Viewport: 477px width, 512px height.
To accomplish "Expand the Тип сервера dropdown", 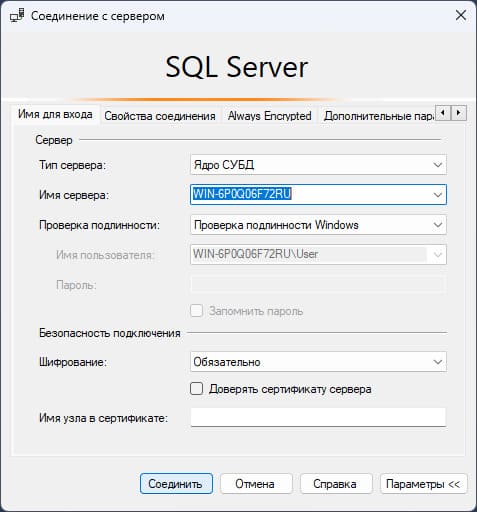I will [x=437, y=165].
